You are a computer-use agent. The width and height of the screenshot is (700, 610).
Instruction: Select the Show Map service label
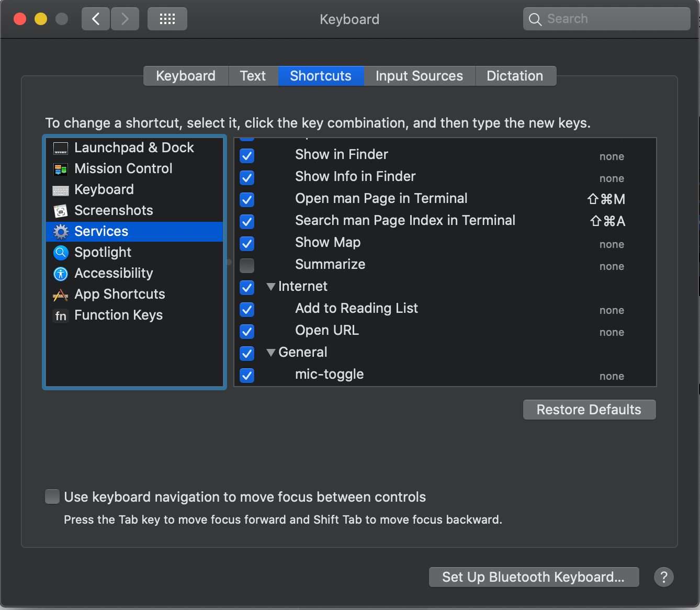pos(328,243)
